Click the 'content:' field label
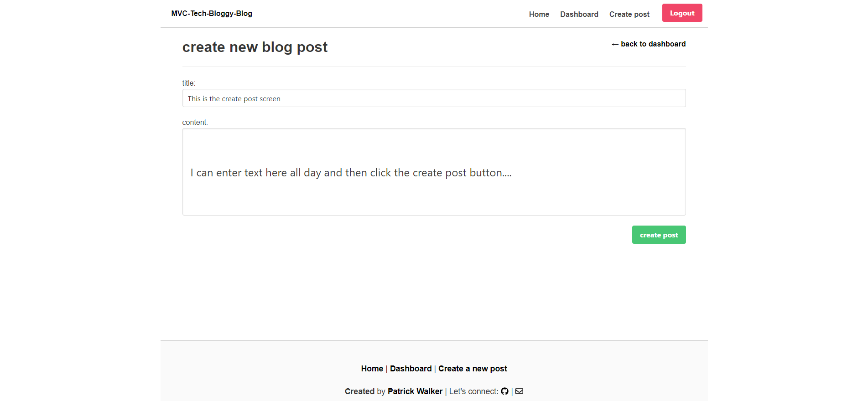The width and height of the screenshot is (868, 401). (x=195, y=123)
